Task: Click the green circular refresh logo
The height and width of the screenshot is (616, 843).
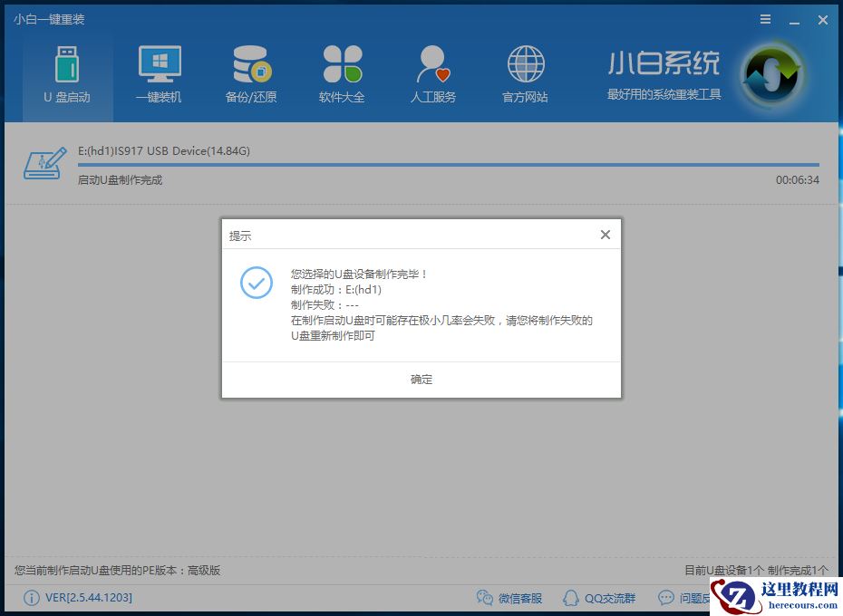Action: (771, 77)
